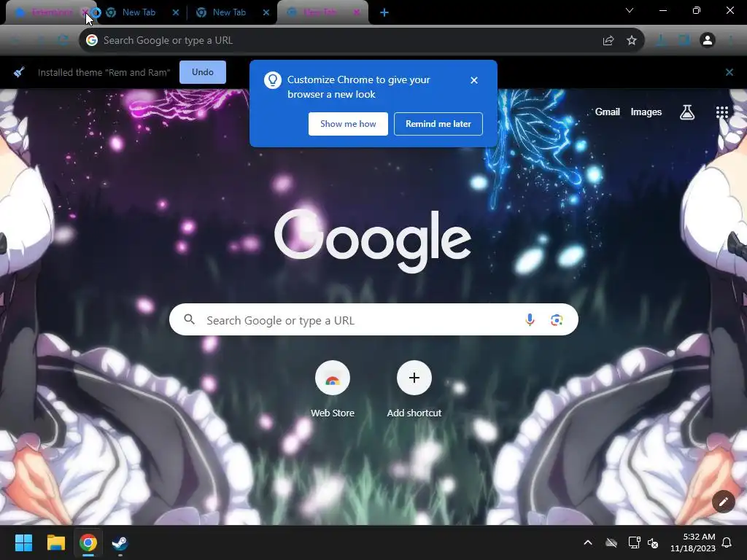Open a new tab with the plus button
This screenshot has width=747, height=560.
384,13
